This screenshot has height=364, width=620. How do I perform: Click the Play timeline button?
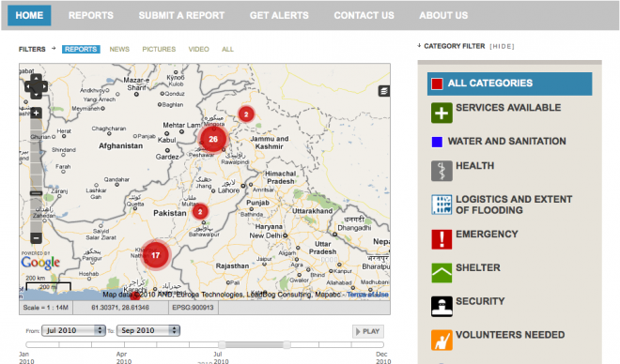[x=368, y=331]
